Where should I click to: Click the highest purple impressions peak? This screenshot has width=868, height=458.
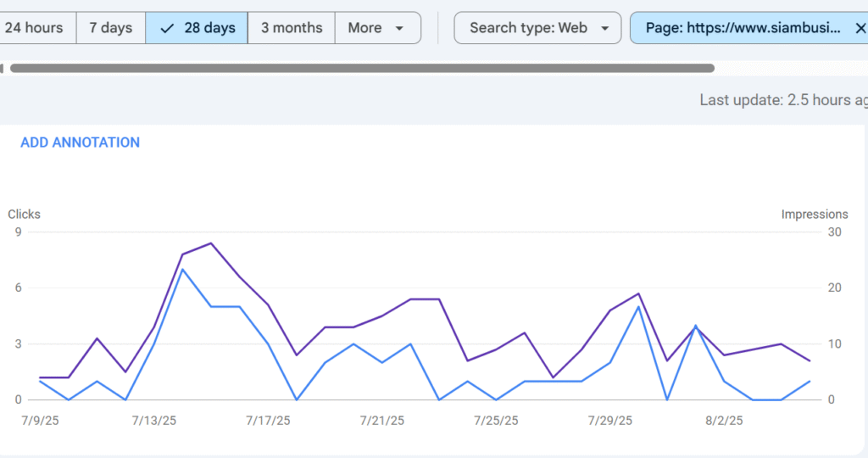pos(210,243)
